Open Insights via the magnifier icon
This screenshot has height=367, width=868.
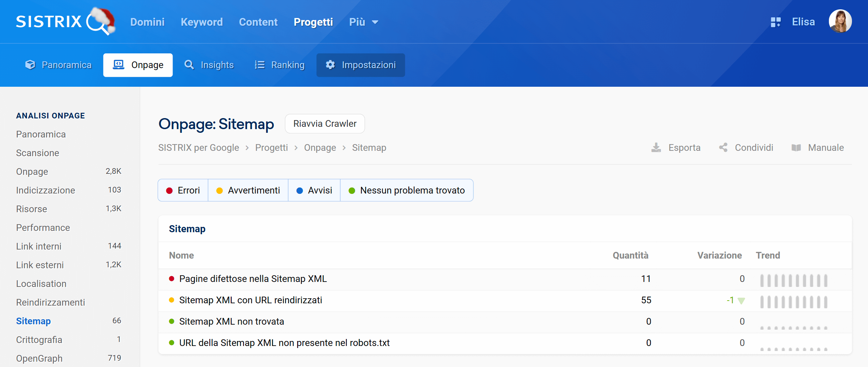pyautogui.click(x=189, y=65)
